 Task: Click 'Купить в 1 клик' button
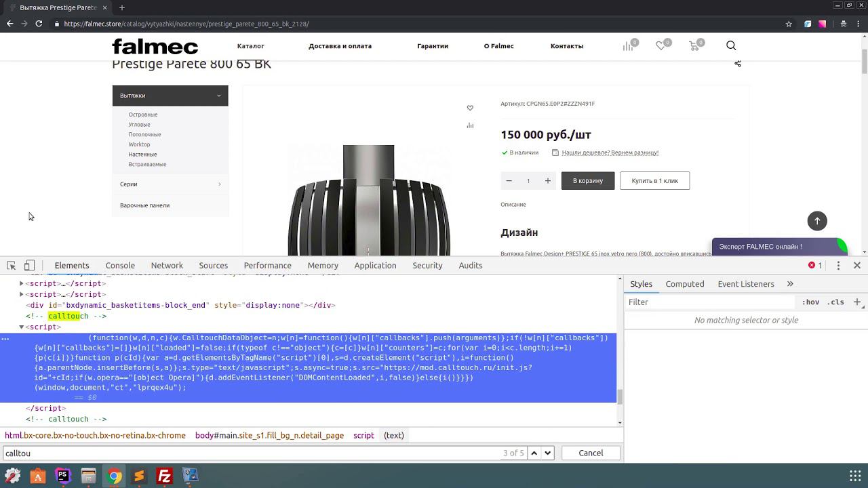655,180
